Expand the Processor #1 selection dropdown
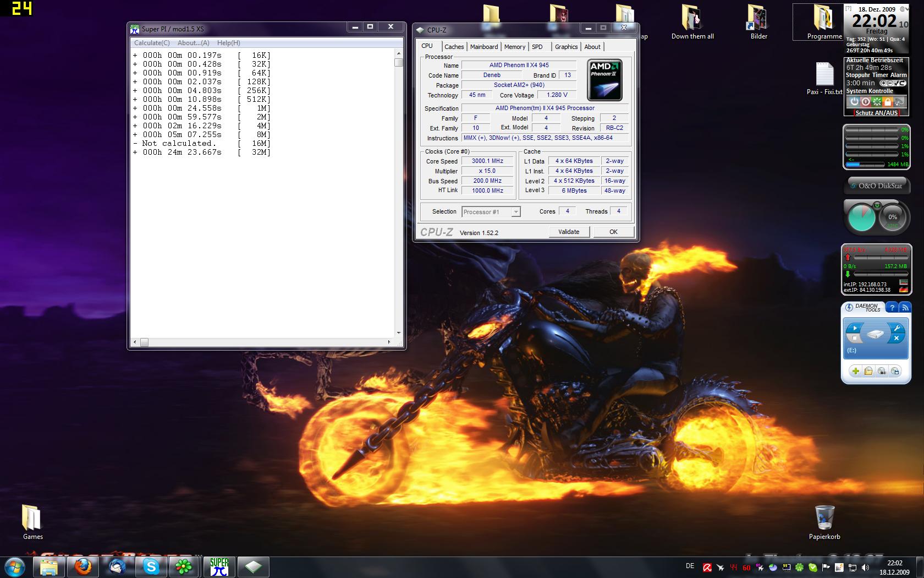Viewport: 924px width, 578px height. (x=515, y=212)
